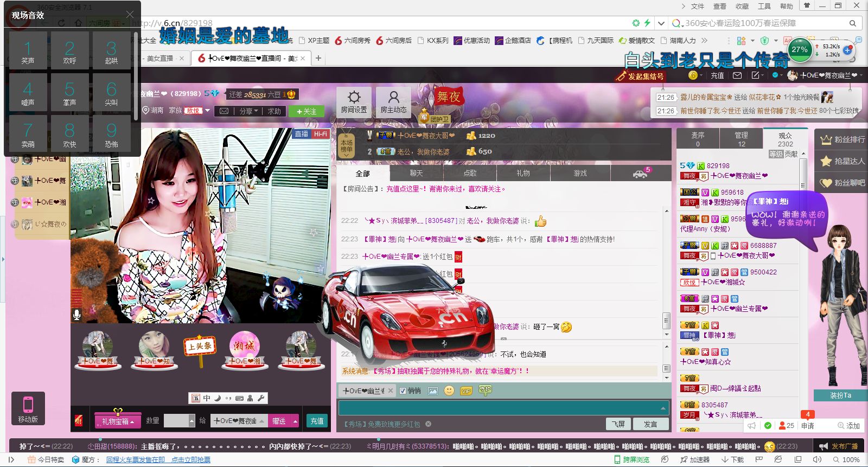The image size is (868, 467).
Task: Click the 求助 help link
Action: (274, 111)
